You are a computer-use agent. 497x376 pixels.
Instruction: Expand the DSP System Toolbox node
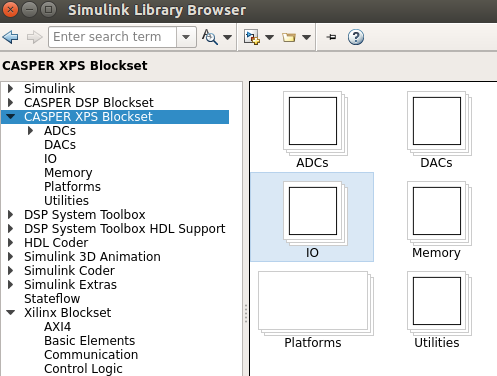(x=11, y=215)
